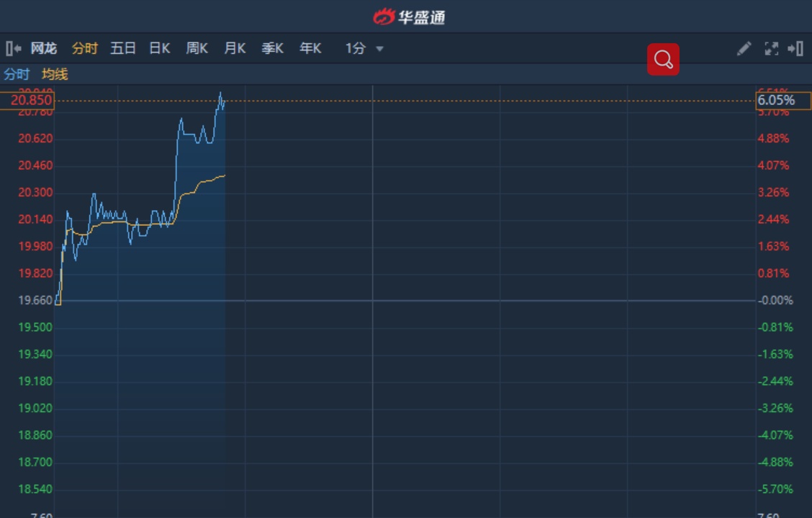Click the red search magnifier icon
This screenshot has width=812, height=518.
tap(663, 60)
